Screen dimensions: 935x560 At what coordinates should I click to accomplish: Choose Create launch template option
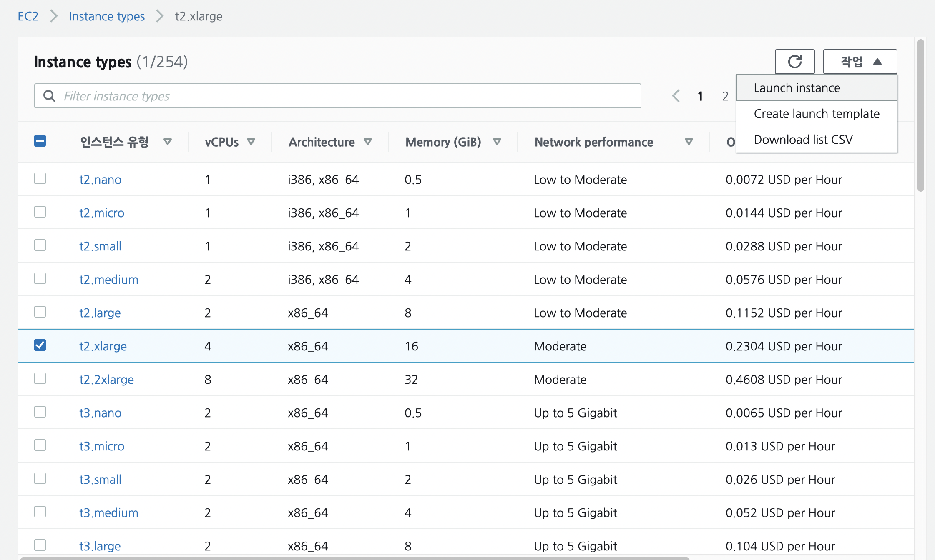click(x=816, y=114)
